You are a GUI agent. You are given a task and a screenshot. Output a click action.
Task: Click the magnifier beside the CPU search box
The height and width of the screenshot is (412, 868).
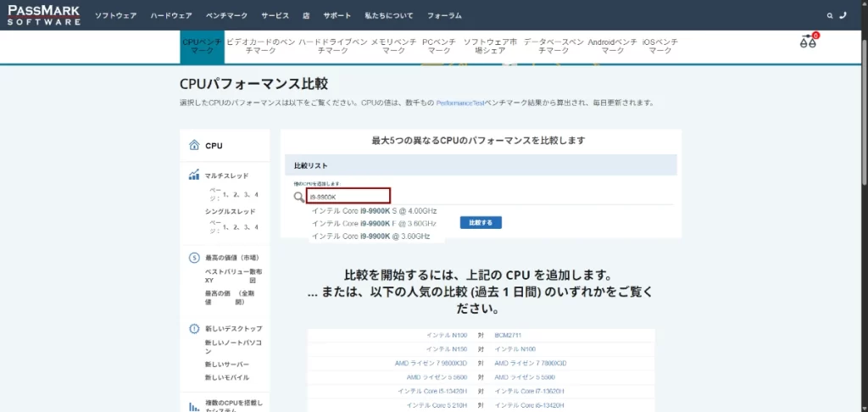[x=298, y=197]
